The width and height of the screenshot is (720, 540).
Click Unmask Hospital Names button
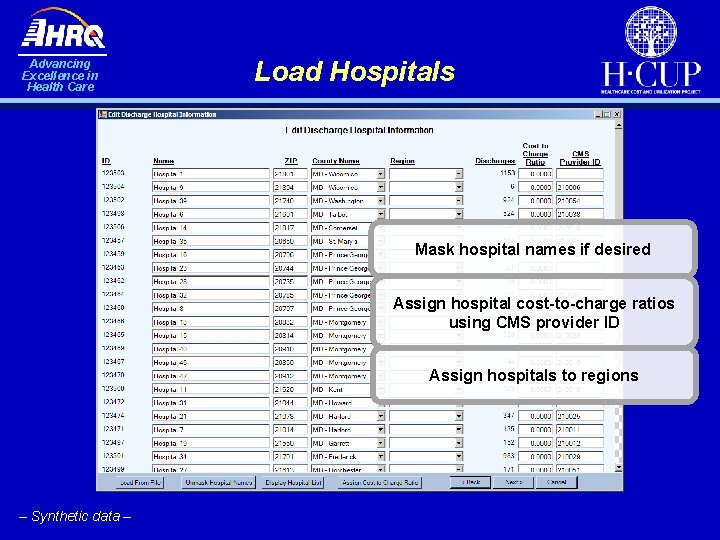pos(219,483)
